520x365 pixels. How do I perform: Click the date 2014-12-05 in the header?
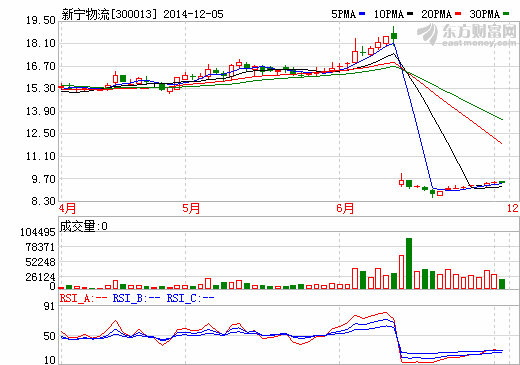[x=193, y=14]
